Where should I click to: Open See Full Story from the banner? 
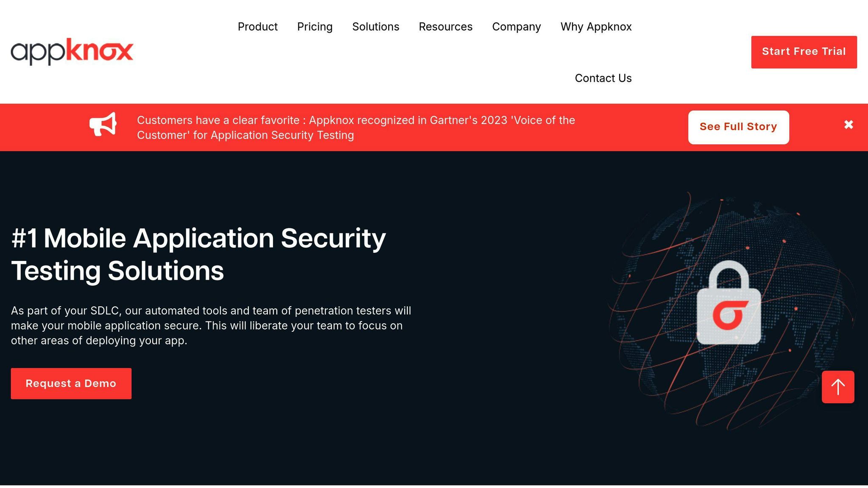coord(738,126)
